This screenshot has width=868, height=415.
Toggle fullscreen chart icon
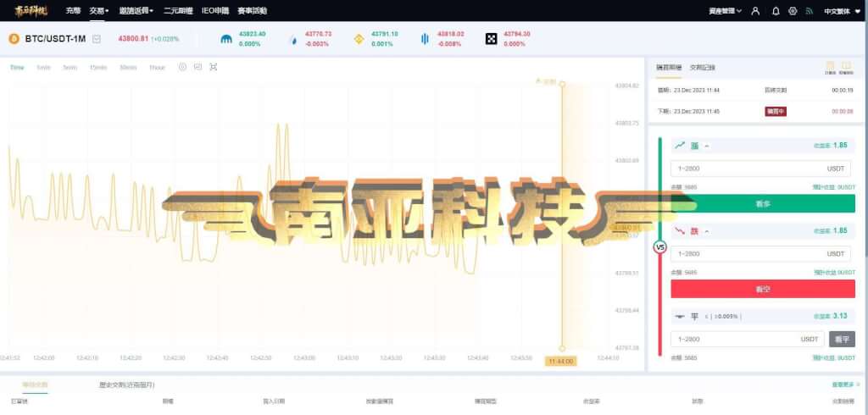[213, 67]
